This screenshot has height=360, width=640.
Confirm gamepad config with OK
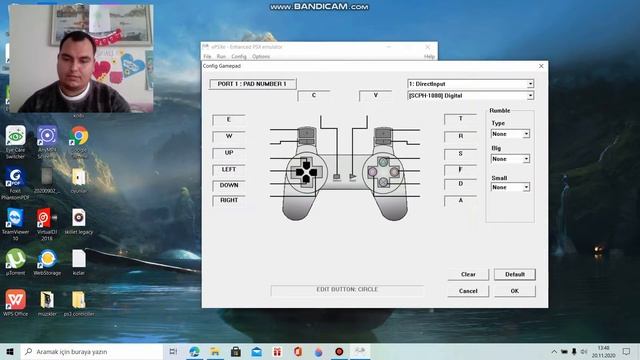pos(515,291)
